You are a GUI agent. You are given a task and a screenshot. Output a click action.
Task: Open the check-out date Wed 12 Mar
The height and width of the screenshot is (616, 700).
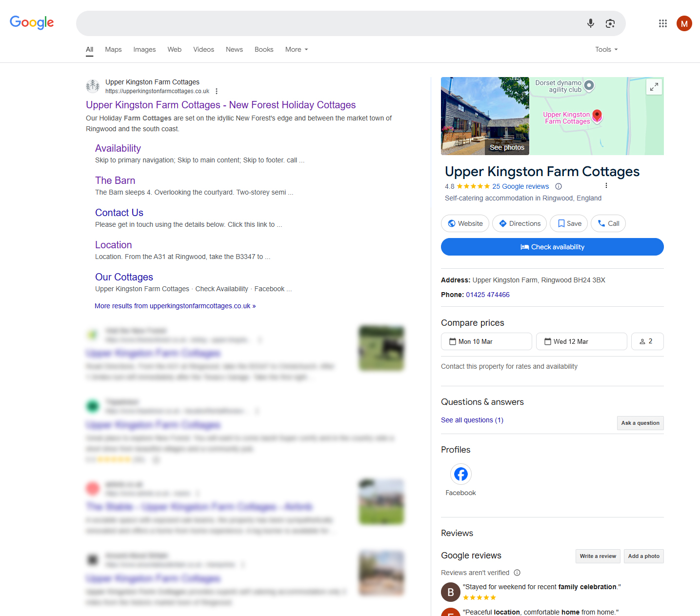[581, 341]
